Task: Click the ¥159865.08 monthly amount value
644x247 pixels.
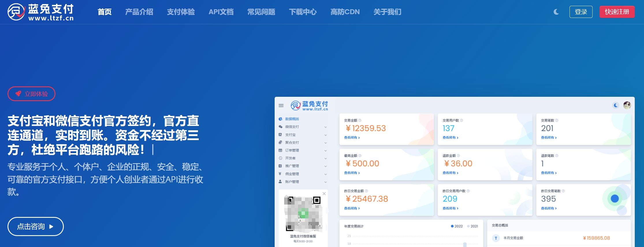Action: pos(596,238)
